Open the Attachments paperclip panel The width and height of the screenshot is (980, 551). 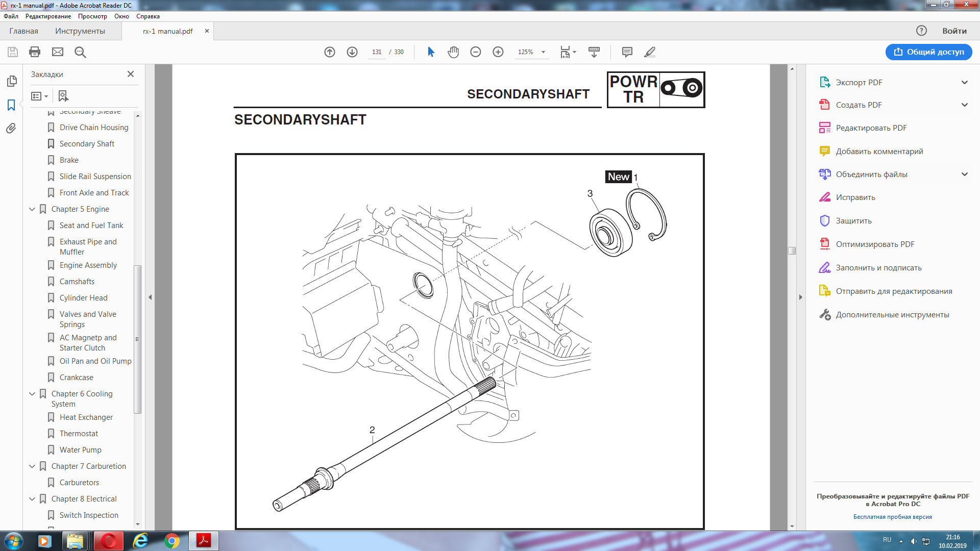point(11,129)
